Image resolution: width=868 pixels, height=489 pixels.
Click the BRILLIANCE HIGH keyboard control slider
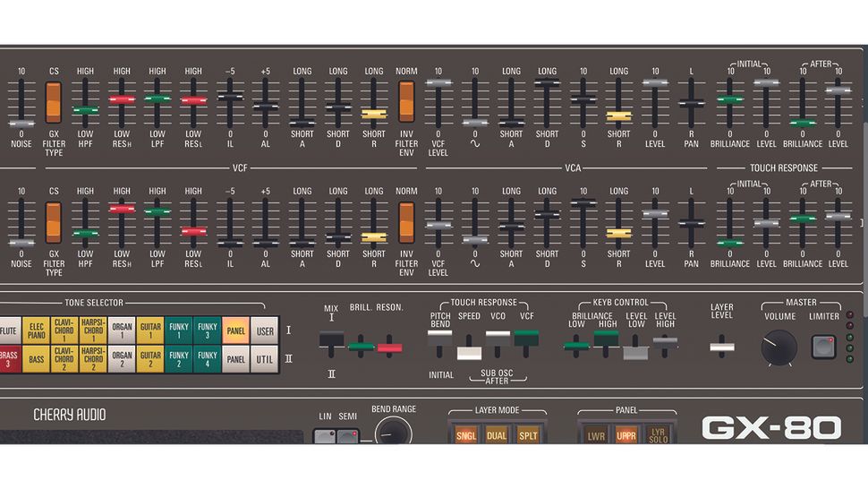pos(606,338)
